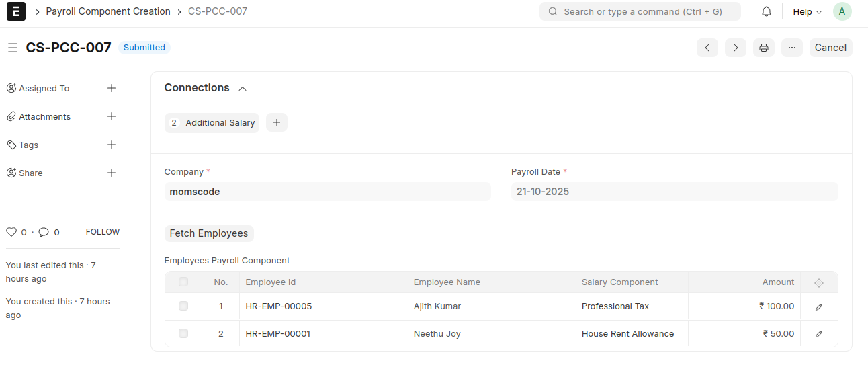Image resolution: width=868 pixels, height=369 pixels.
Task: Open table settings gear icon
Action: coord(818,283)
